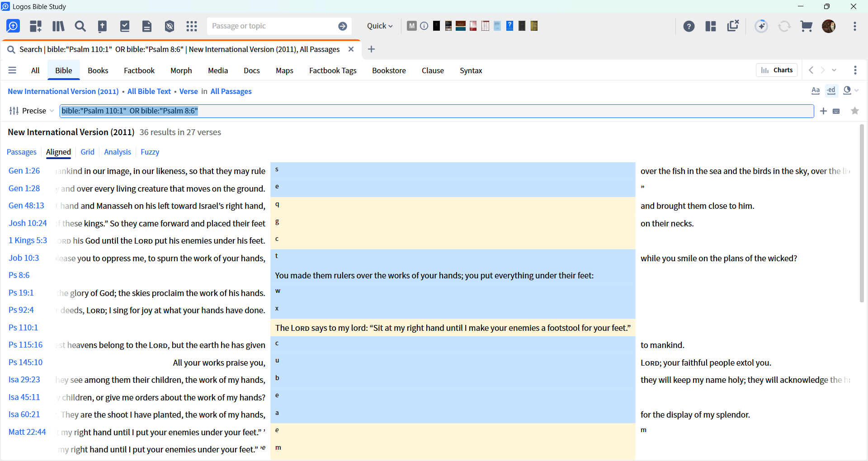This screenshot has height=461, width=868.
Task: Open the Layouts/dashboard add icon
Action: coord(36,26)
